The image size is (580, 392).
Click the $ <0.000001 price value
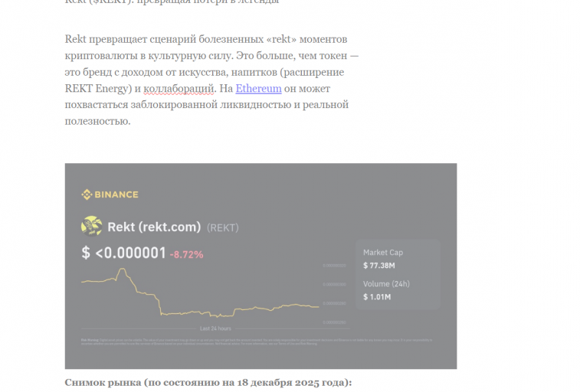pyautogui.click(x=123, y=253)
